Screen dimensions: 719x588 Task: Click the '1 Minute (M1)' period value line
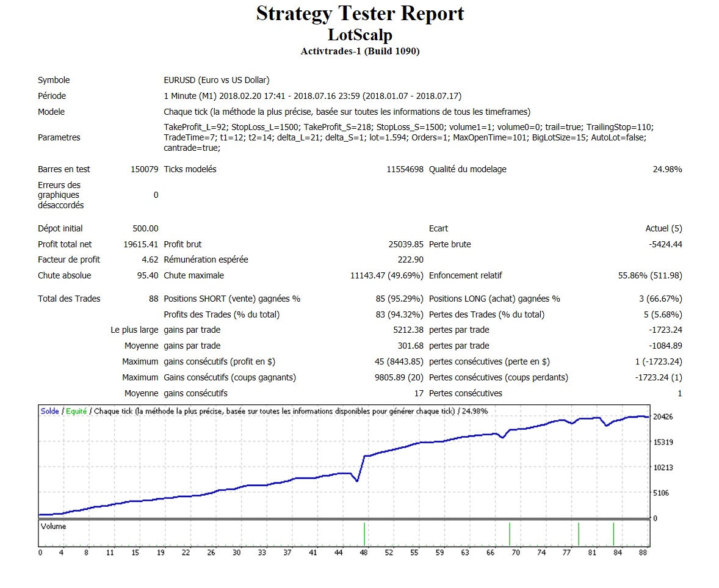pos(313,96)
